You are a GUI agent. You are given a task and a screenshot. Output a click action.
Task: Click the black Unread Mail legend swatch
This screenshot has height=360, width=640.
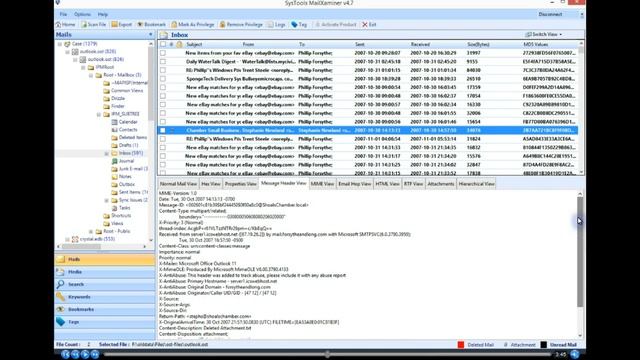click(544, 345)
